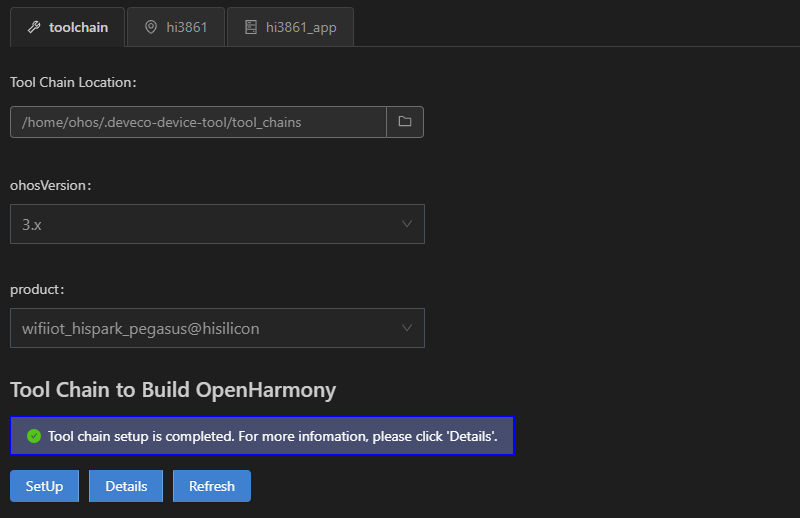Switch to the hi3861_app tab
Image resolution: width=800 pixels, height=518 pixels.
pos(290,27)
